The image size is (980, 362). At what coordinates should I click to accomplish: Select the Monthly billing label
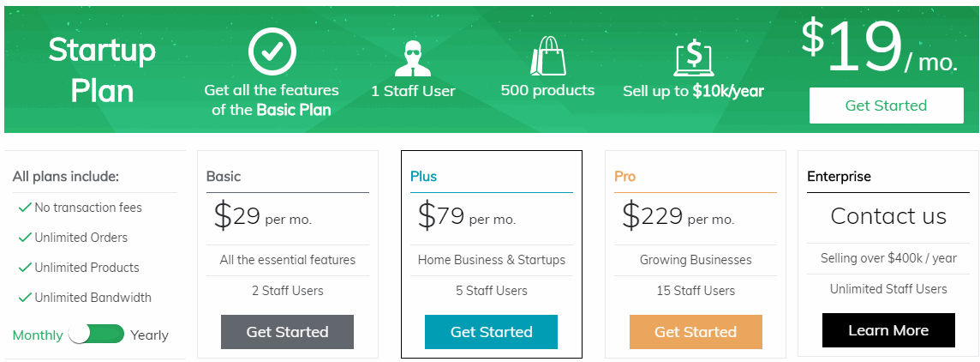pyautogui.click(x=38, y=335)
